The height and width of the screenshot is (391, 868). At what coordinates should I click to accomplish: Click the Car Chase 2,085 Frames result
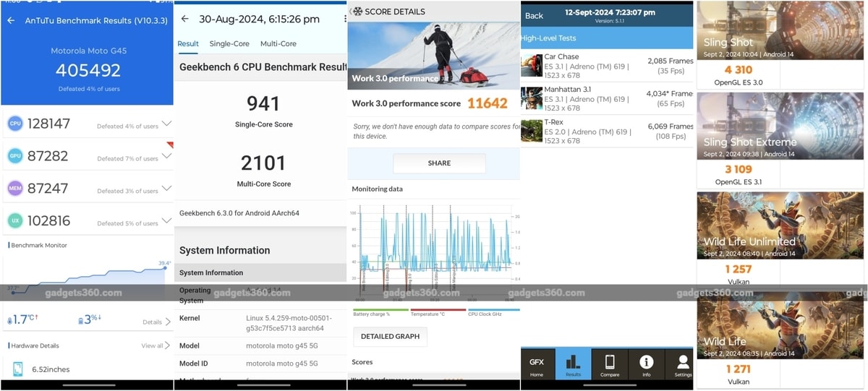[671, 66]
